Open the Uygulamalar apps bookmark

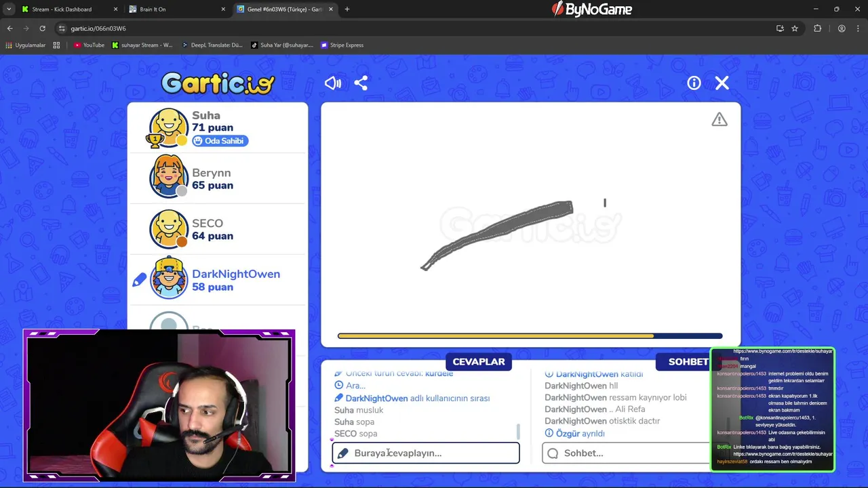tap(25, 45)
